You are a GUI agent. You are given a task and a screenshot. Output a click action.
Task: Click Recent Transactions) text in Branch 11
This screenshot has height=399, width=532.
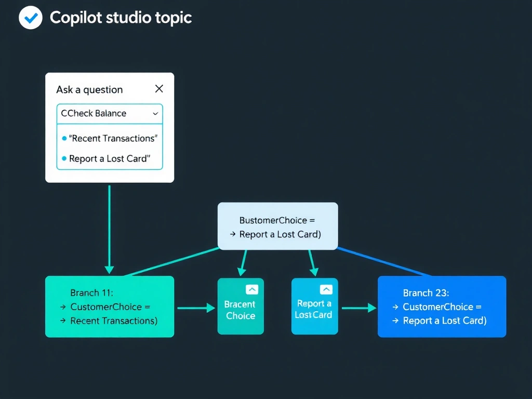point(114,321)
